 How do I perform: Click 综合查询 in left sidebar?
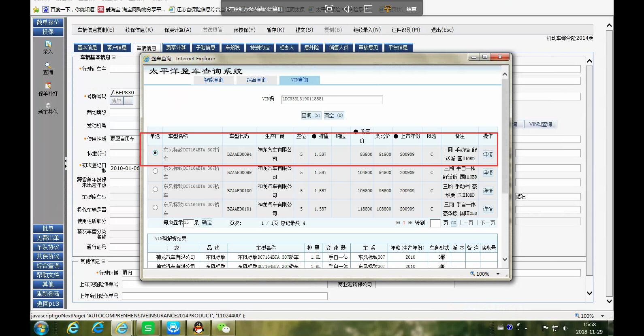(x=48, y=266)
